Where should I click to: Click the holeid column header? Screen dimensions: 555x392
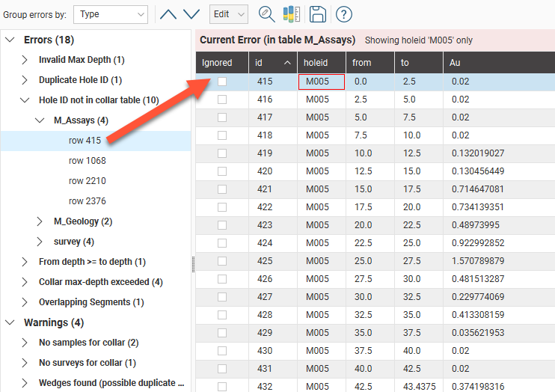click(x=321, y=63)
